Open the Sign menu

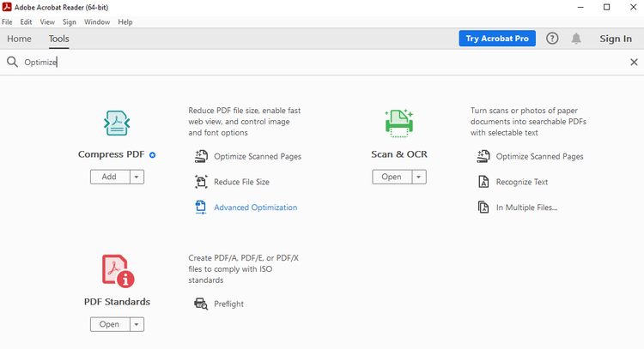click(x=70, y=21)
